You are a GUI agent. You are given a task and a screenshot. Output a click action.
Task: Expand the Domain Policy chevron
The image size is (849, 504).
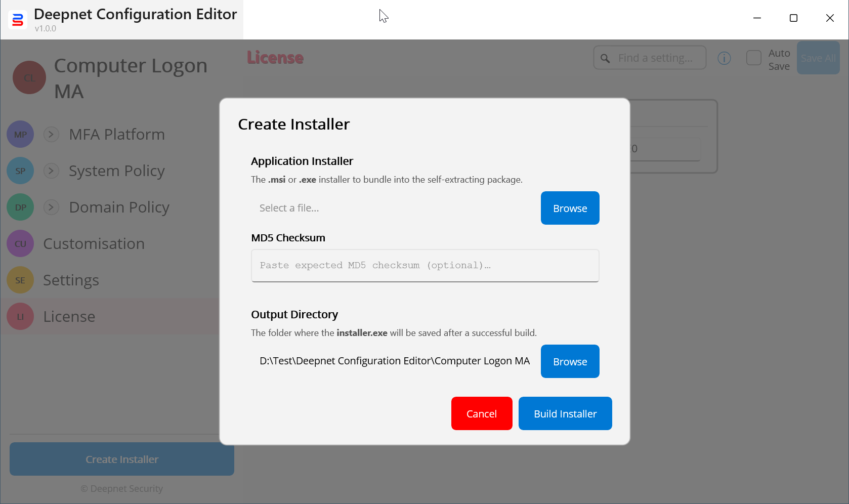[x=51, y=207]
